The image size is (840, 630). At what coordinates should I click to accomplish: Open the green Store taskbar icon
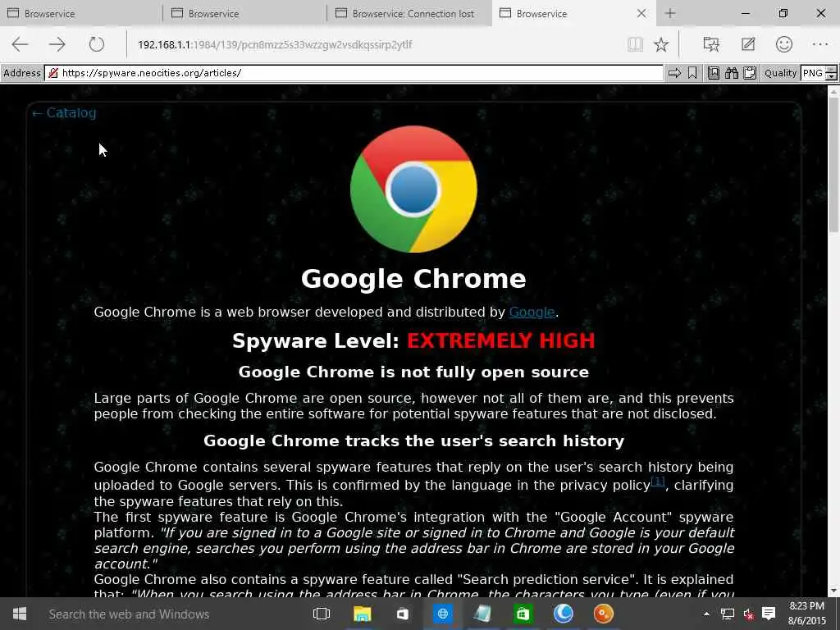click(523, 614)
